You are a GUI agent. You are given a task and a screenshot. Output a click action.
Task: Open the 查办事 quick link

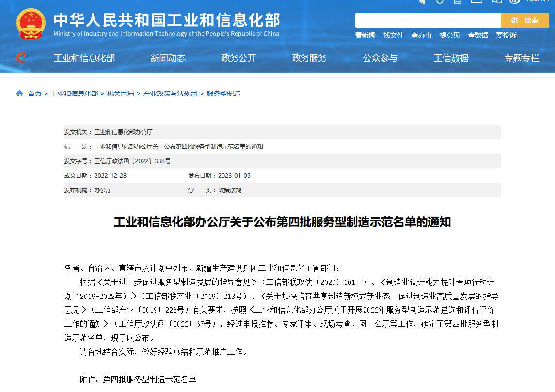tap(422, 35)
